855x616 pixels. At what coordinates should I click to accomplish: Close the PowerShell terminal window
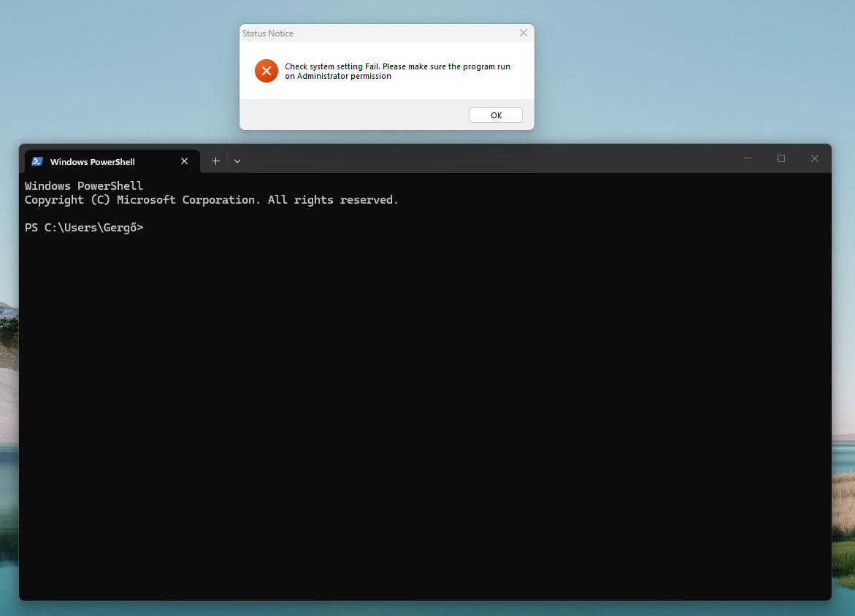[815, 158]
